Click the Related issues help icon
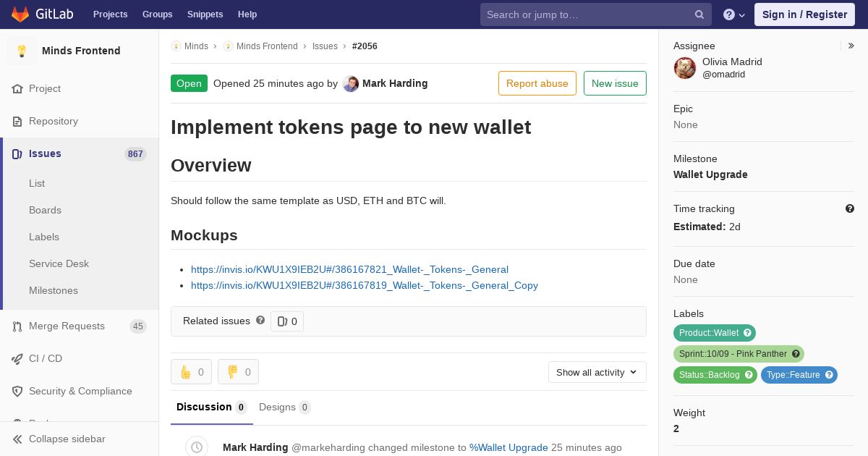This screenshot has height=456, width=868. pyautogui.click(x=260, y=320)
